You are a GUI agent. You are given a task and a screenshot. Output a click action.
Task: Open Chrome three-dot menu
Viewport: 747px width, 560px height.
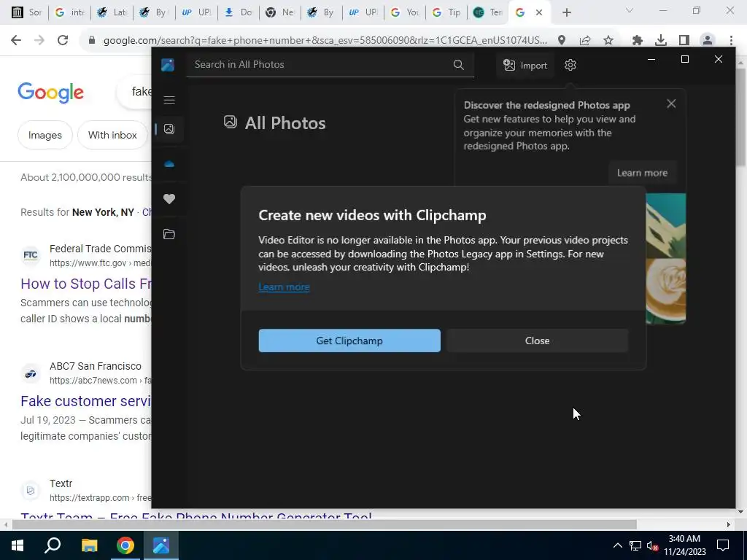(x=731, y=41)
